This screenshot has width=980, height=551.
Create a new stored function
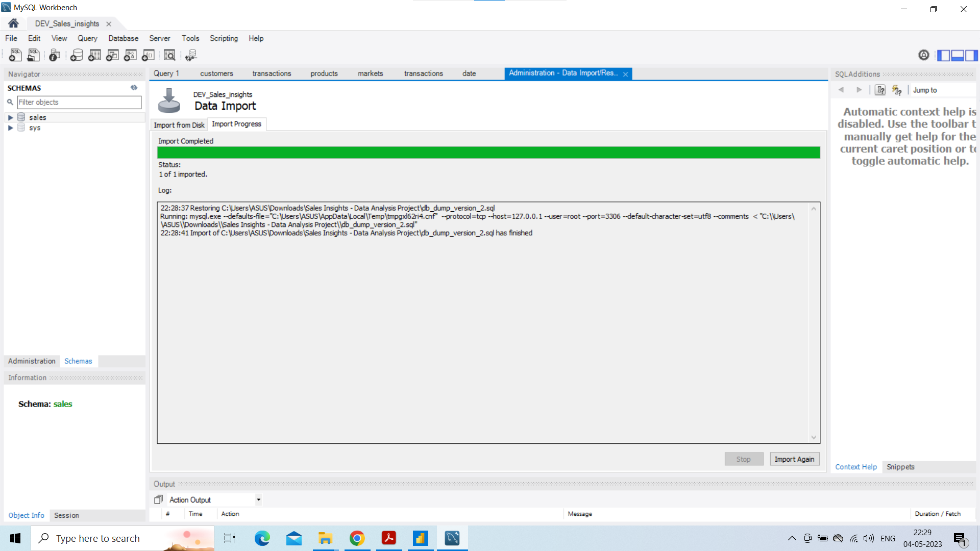pyautogui.click(x=148, y=55)
